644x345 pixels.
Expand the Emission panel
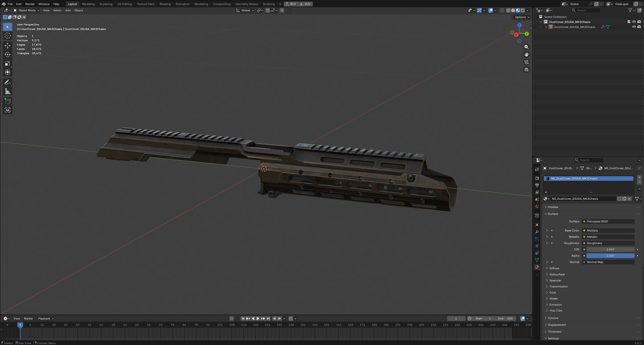pyautogui.click(x=555, y=305)
